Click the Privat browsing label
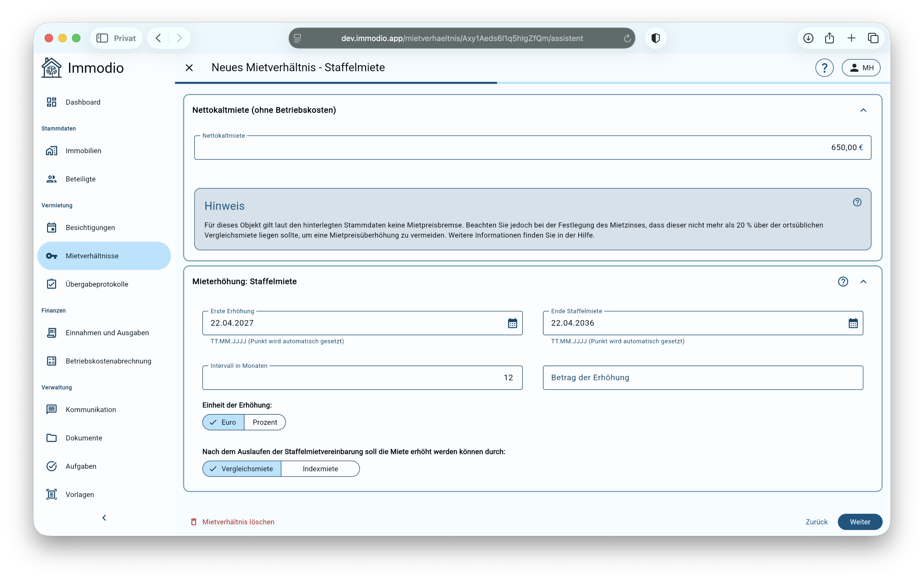Viewport: 924px width, 580px height. 125,38
